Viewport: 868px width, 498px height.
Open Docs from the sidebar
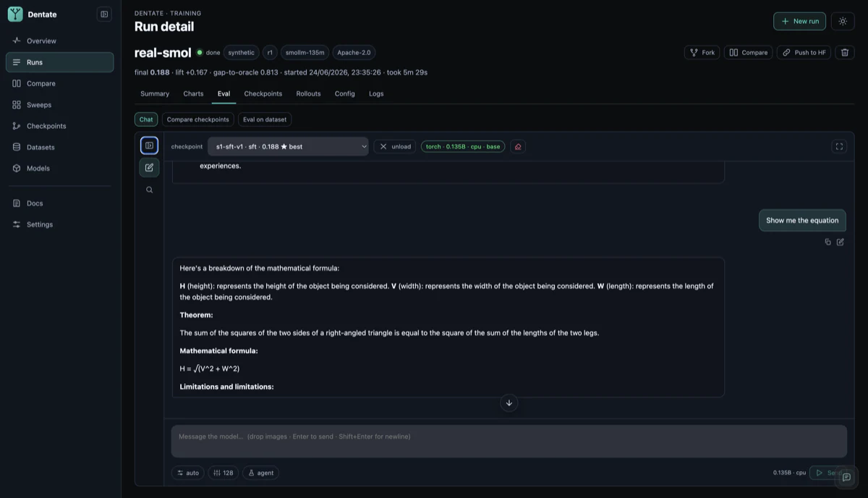60,203
